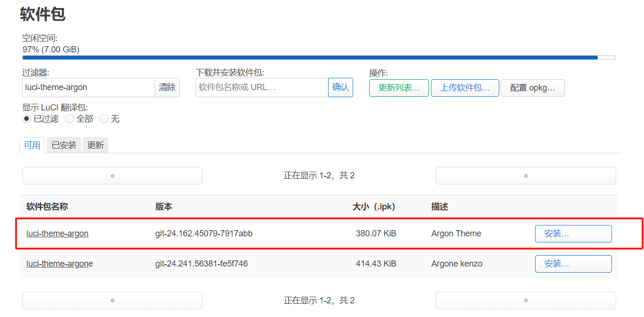The image size is (644, 317).
Task: Go to previous page using top « button
Action: tap(112, 175)
